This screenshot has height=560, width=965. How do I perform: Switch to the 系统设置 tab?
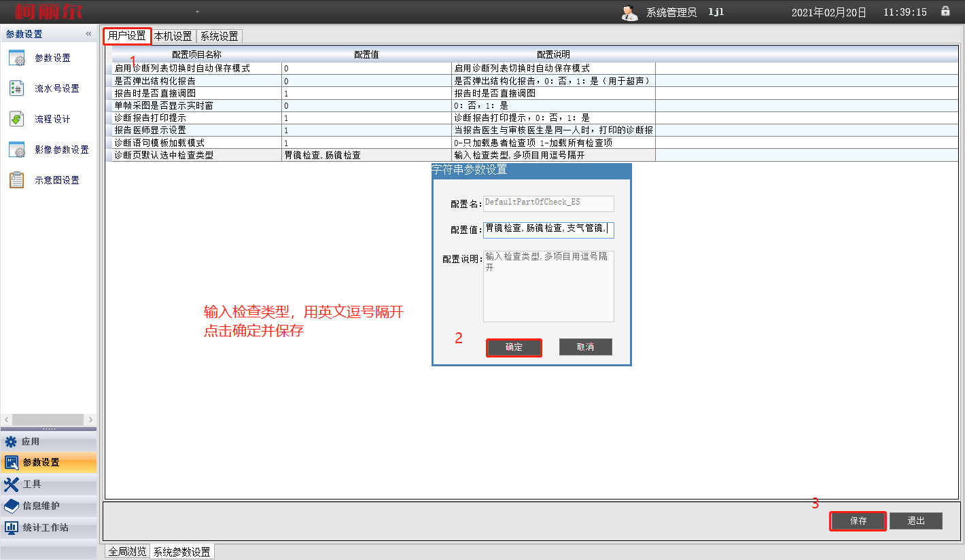coord(219,36)
